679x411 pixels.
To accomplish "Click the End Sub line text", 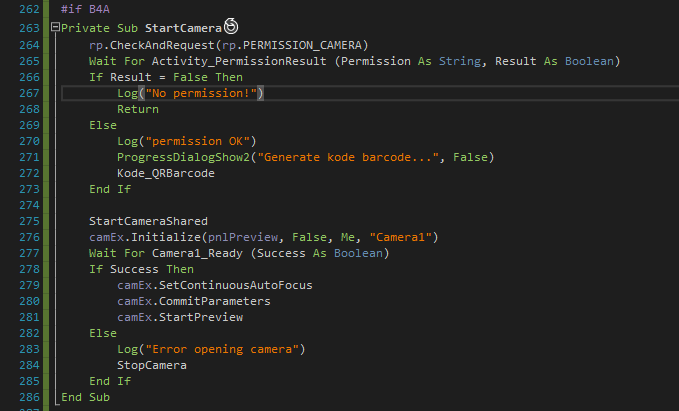I will pos(85,397).
